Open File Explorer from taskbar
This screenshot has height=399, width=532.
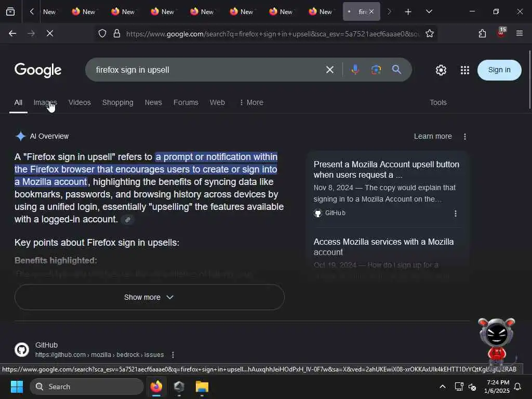coord(202,387)
